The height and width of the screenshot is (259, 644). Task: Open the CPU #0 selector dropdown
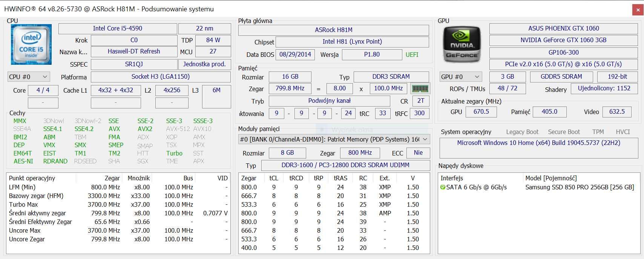pyautogui.click(x=29, y=77)
